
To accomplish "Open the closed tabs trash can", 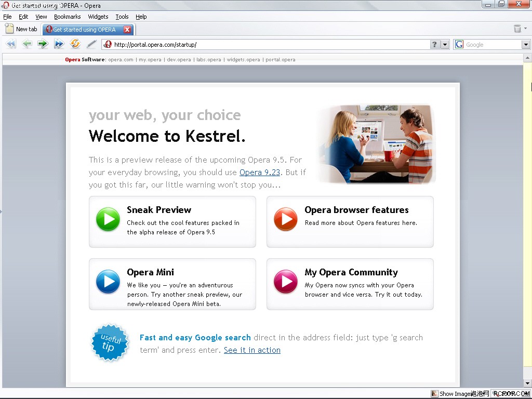I will pos(517,29).
